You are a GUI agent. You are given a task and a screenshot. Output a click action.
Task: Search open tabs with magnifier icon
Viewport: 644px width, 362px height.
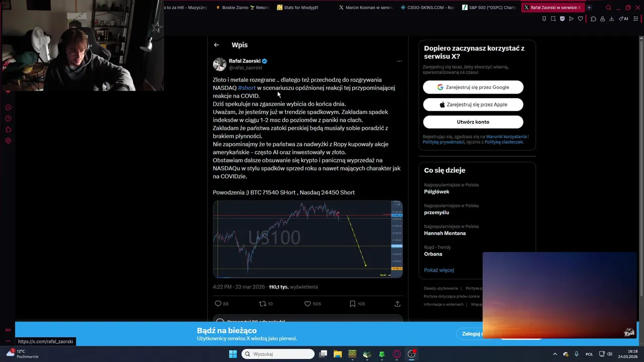(608, 8)
